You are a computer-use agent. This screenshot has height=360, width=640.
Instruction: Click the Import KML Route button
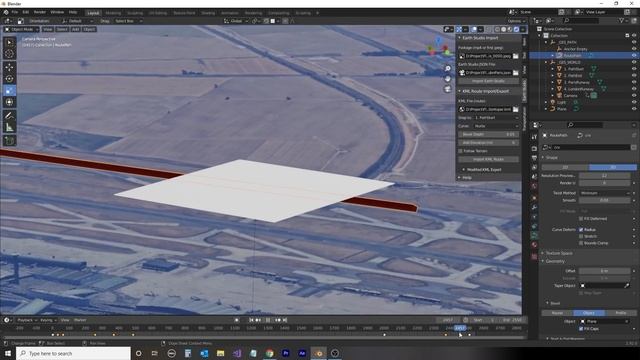(489, 159)
